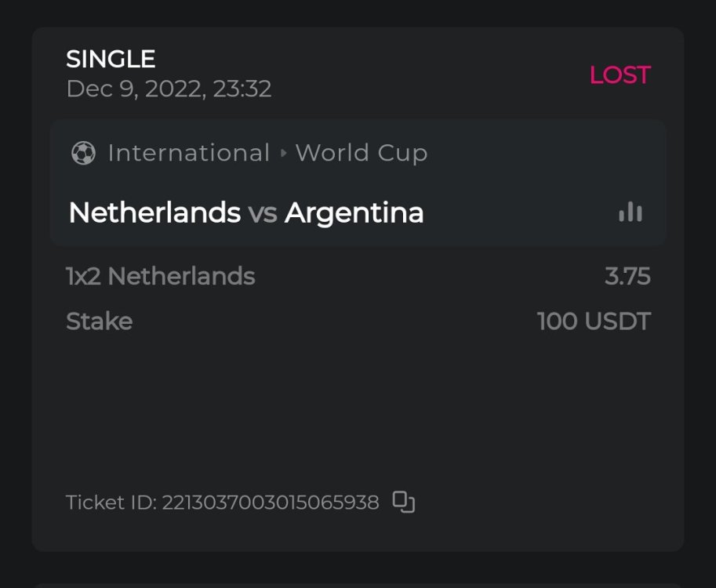
Task: Open the International category link
Action: [188, 153]
